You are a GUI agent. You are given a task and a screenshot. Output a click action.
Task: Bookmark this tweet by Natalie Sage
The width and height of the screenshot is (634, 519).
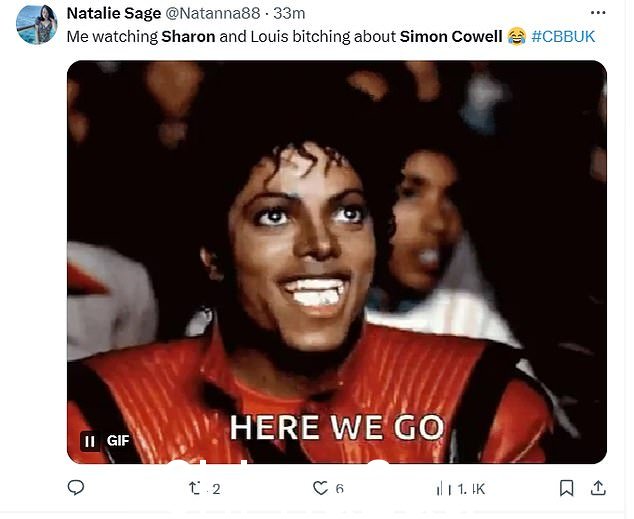(566, 488)
